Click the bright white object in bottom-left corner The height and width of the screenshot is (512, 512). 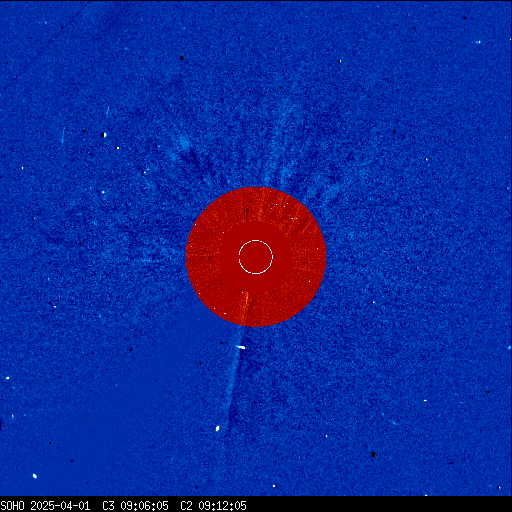[x=35, y=476]
